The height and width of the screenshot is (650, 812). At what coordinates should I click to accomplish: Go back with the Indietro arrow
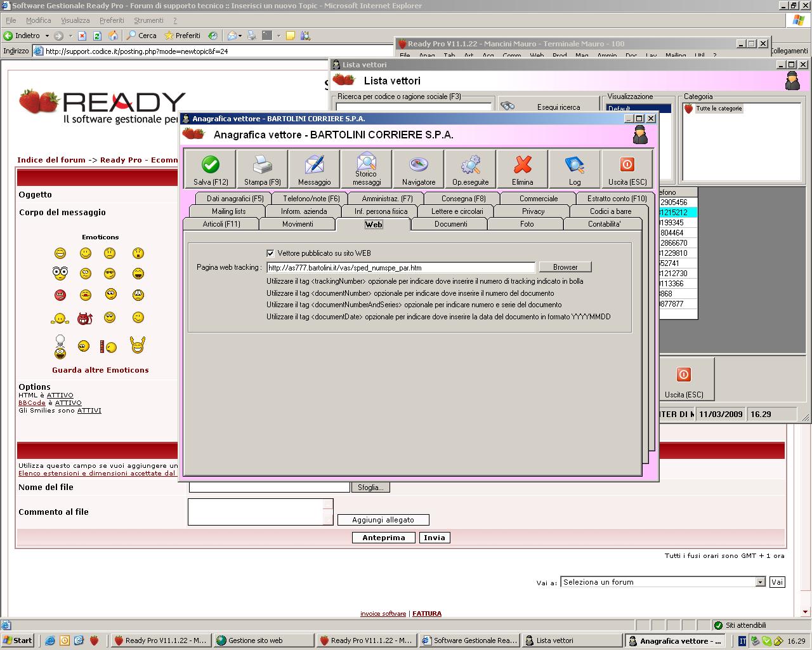(x=22, y=36)
